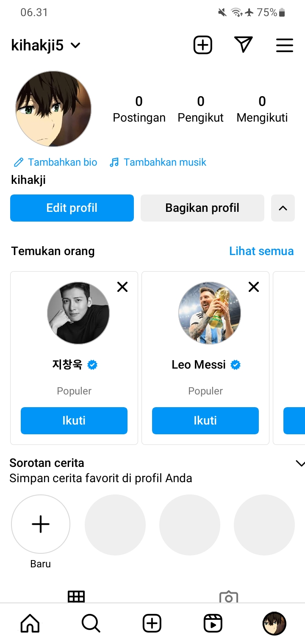Open the Lihat semua link
Screen dimensions: 305x644
coord(261,251)
